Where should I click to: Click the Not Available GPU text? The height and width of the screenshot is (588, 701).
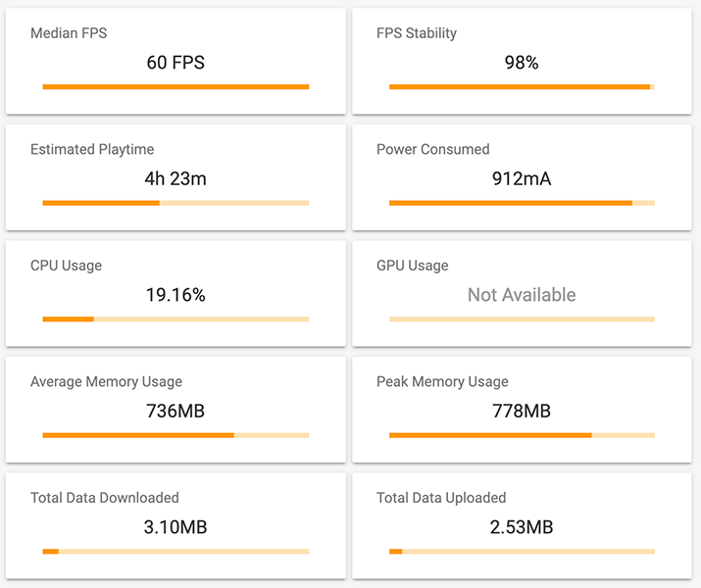click(522, 295)
